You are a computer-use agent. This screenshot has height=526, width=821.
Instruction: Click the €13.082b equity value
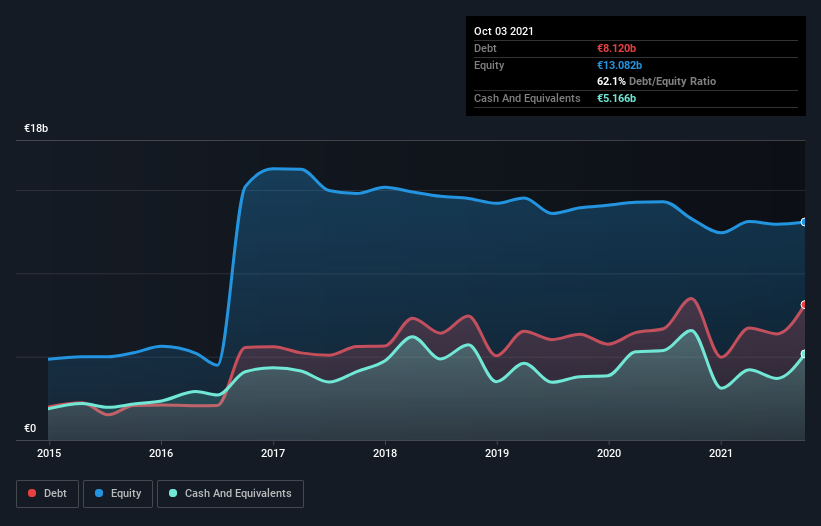pos(619,65)
